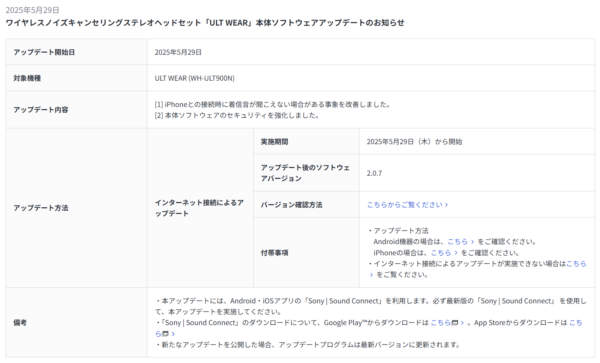Click the first 備考 note about Sony | Sound Connect
This screenshot has height=363, width=600.
click(x=370, y=306)
